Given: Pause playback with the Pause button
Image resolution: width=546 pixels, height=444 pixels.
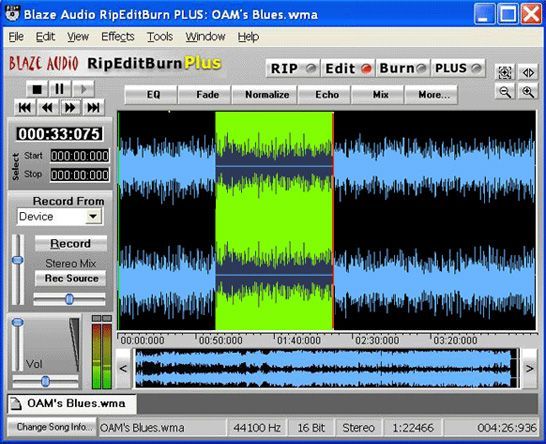Looking at the screenshot, I should 60,89.
